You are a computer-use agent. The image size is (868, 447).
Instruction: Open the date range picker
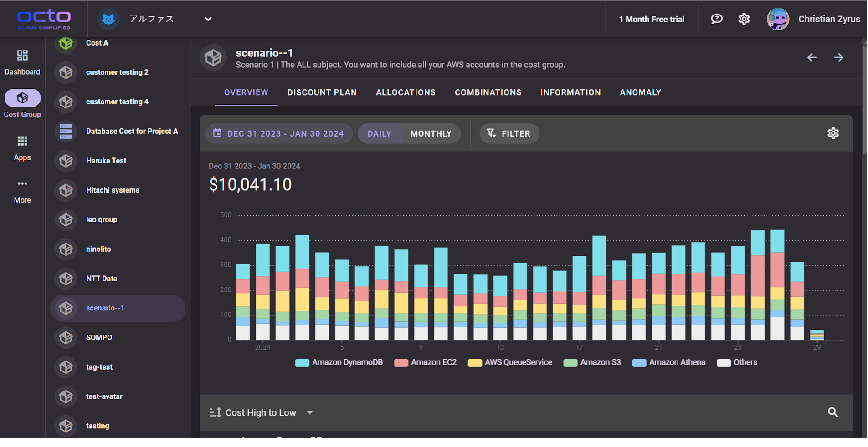click(279, 133)
